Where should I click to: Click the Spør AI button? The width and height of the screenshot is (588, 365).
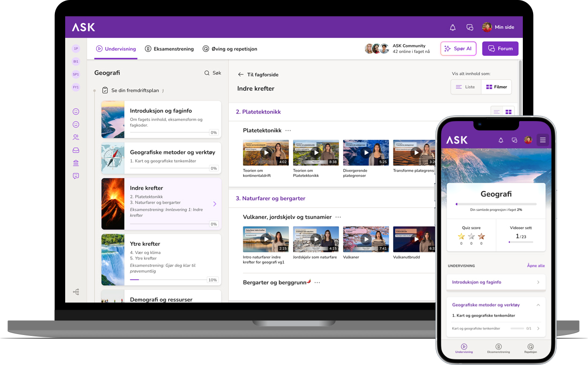tap(458, 48)
